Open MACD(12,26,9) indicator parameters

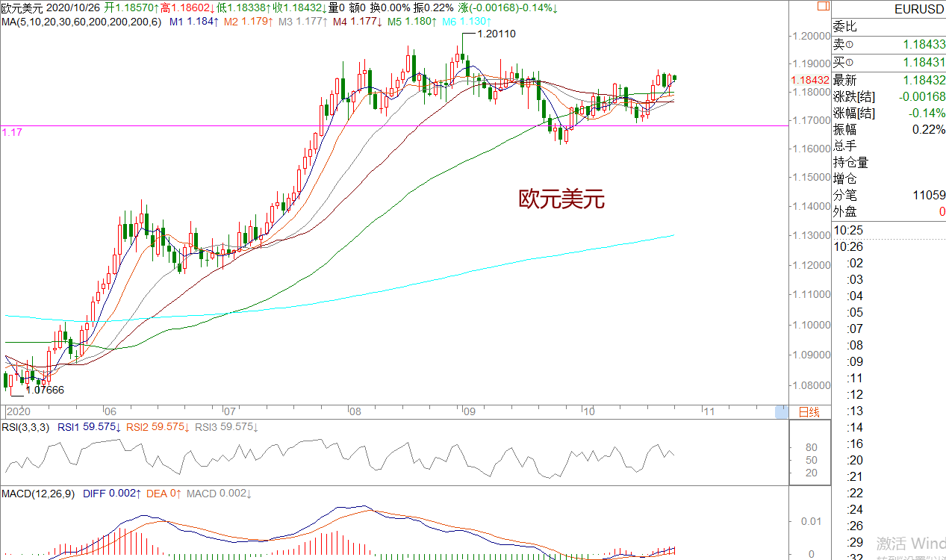[x=40, y=494]
